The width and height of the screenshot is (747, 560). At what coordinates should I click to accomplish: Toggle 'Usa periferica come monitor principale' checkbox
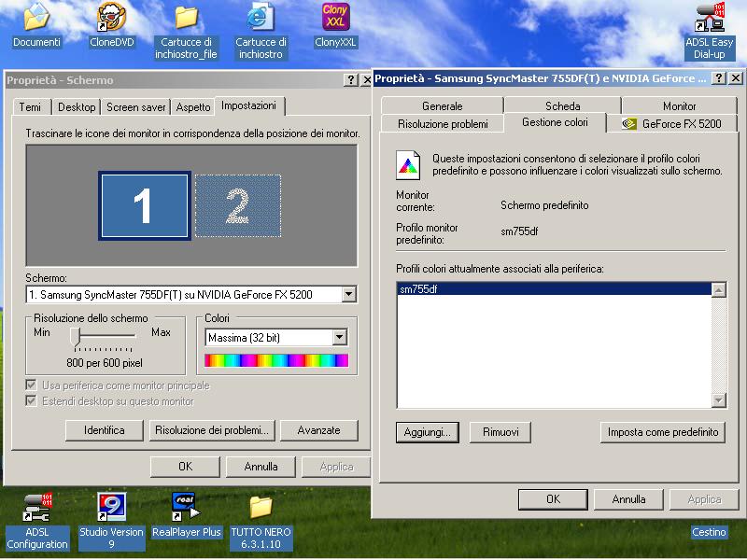click(32, 385)
